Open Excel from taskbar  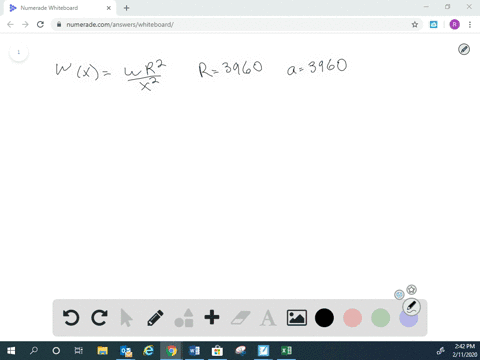pyautogui.click(x=286, y=351)
